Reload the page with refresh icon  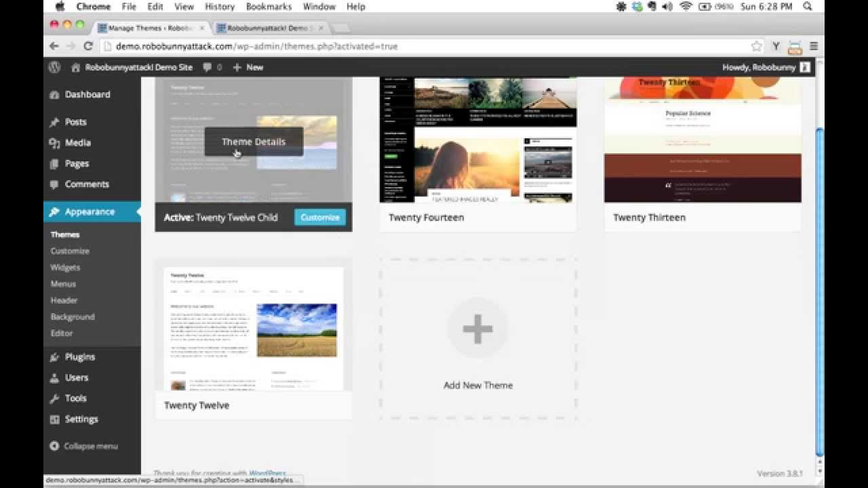tap(88, 46)
